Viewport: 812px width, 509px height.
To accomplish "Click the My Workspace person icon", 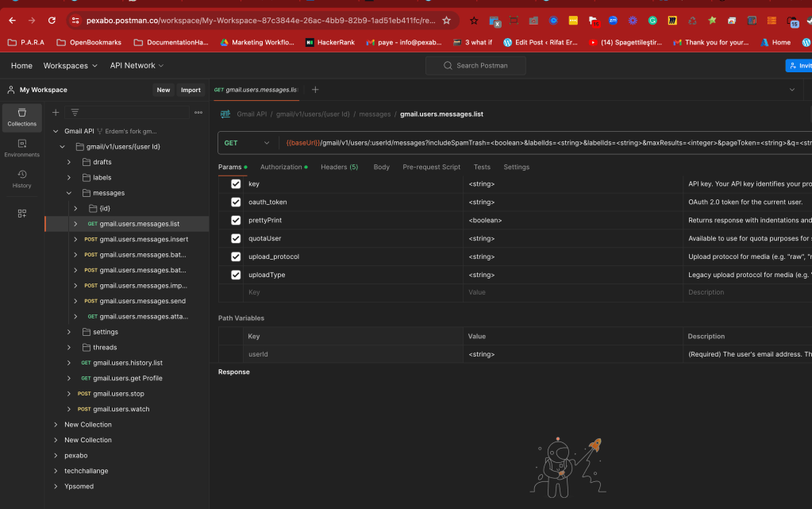I will pos(11,90).
